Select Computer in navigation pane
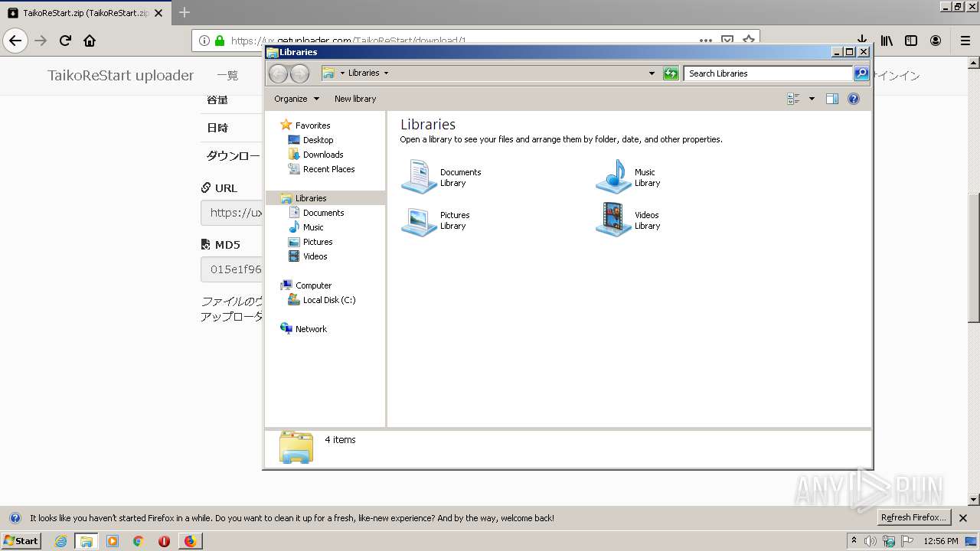The image size is (980, 551). click(x=313, y=285)
